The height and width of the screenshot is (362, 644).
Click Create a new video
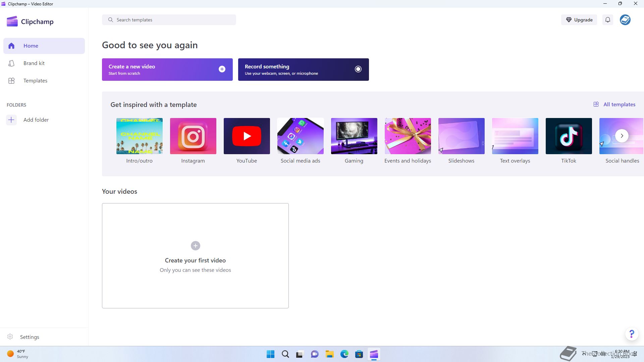[x=167, y=70]
